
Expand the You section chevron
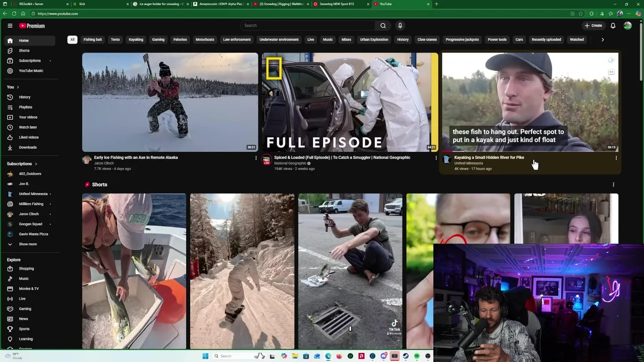click(x=18, y=87)
